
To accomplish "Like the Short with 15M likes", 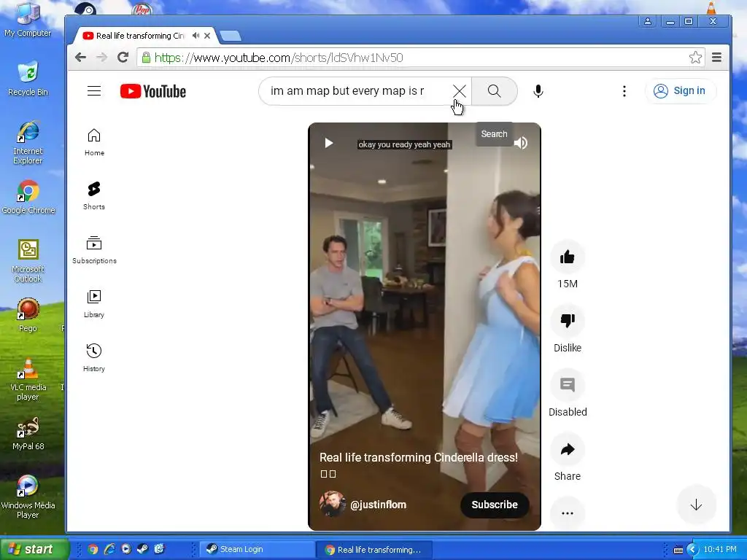I will (x=568, y=257).
